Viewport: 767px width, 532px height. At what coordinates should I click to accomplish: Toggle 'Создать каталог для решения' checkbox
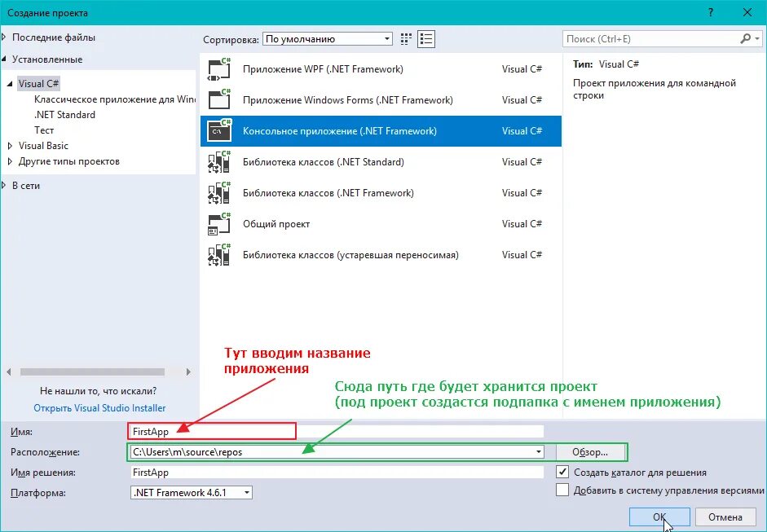click(x=562, y=472)
